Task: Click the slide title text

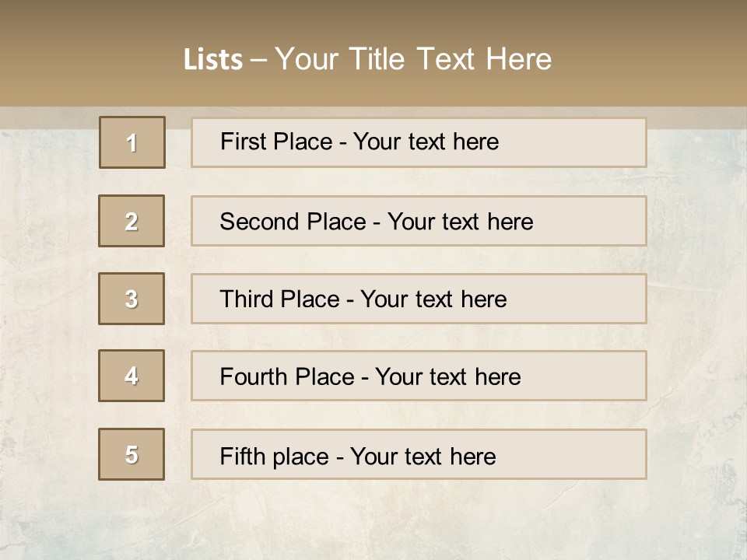Action: [x=367, y=59]
